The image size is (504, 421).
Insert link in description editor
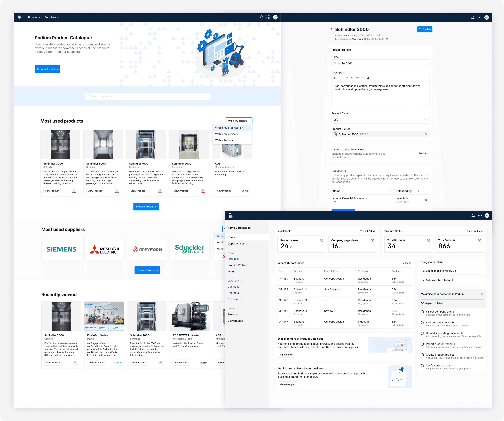pyautogui.click(x=369, y=78)
